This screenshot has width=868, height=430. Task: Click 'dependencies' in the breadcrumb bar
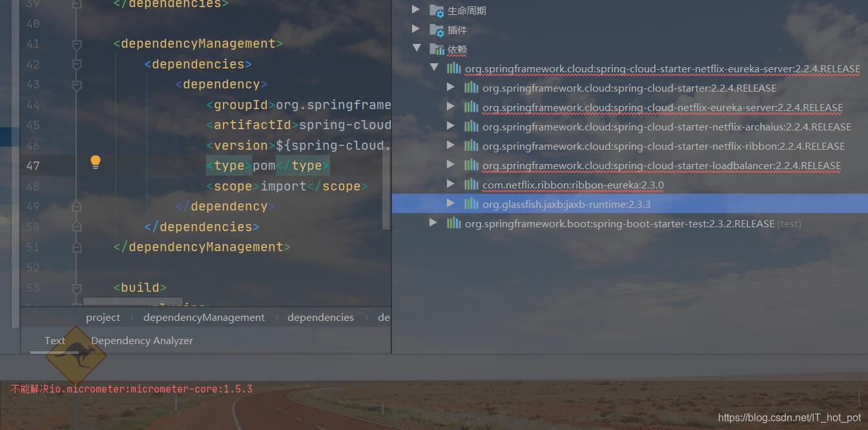point(320,317)
